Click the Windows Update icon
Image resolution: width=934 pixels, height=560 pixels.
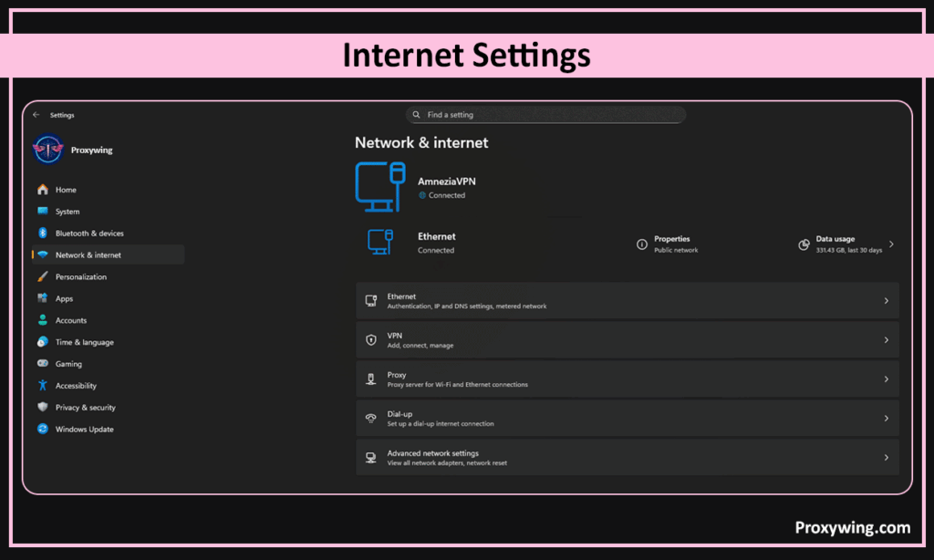[42, 430]
